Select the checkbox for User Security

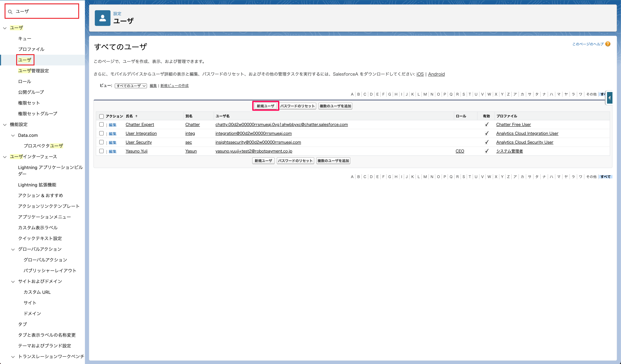click(101, 142)
